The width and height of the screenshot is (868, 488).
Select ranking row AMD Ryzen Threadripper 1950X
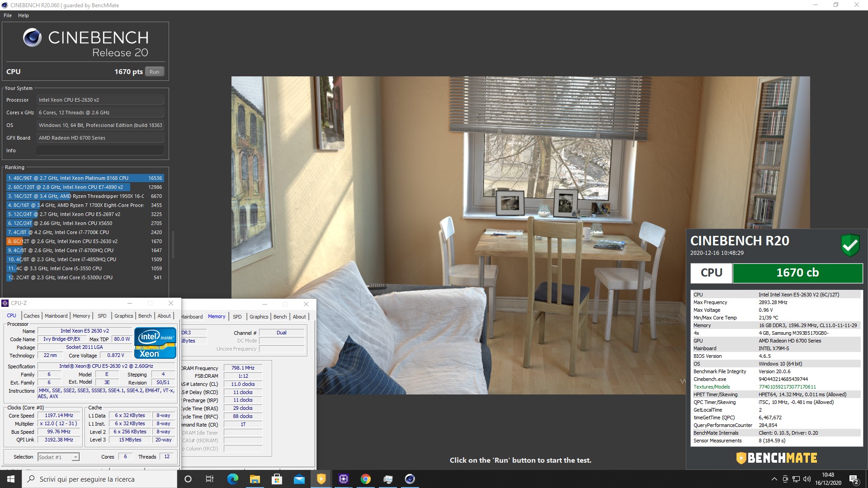85,196
